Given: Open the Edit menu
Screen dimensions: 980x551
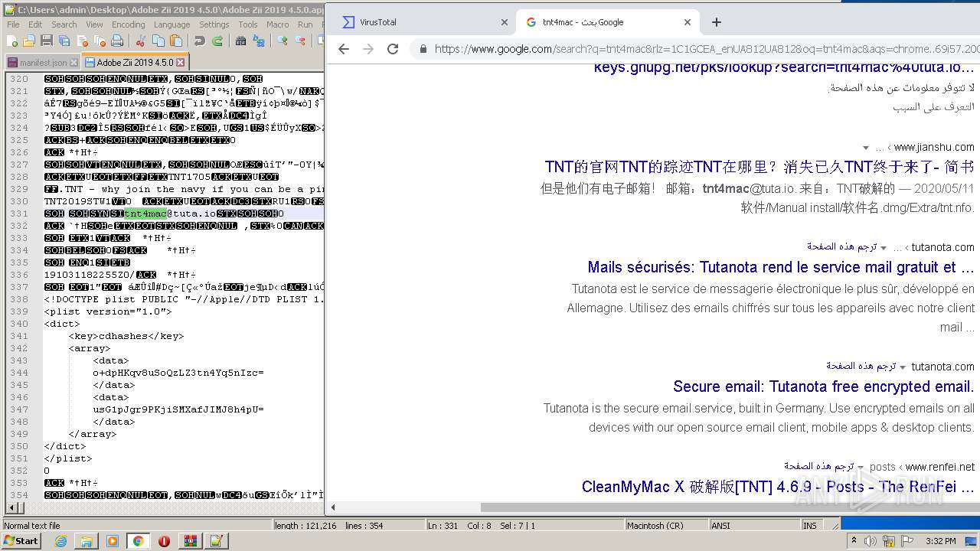Looking at the screenshot, I should point(36,24).
